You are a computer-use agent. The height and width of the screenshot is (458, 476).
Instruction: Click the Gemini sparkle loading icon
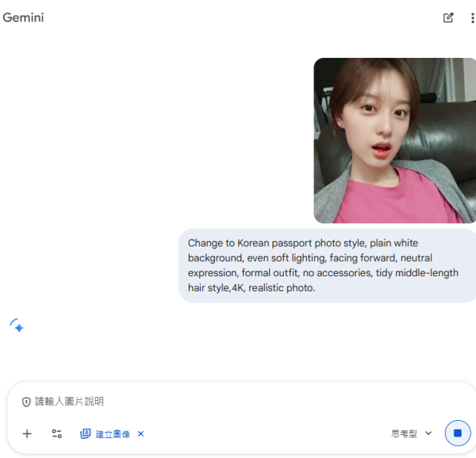pyautogui.click(x=17, y=325)
